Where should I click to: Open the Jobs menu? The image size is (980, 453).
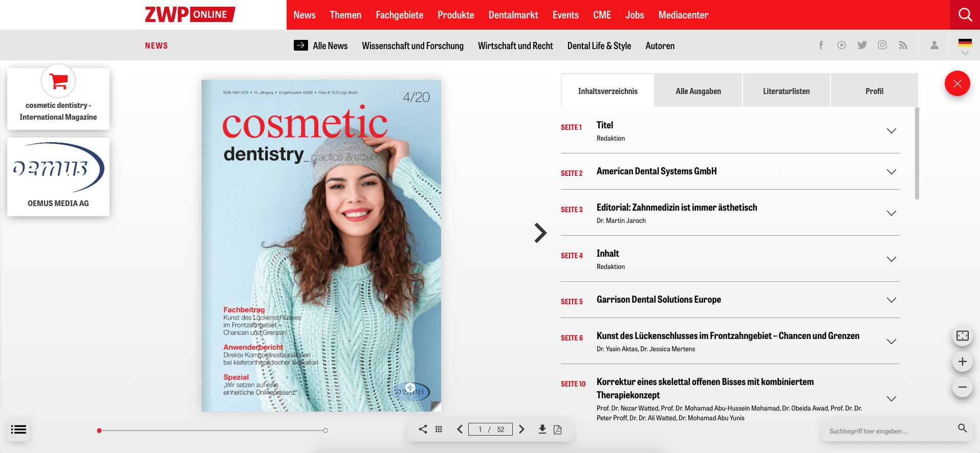click(635, 15)
